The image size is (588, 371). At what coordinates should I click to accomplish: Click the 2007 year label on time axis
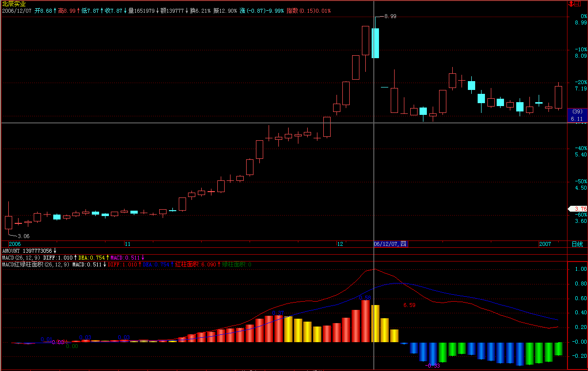click(545, 244)
